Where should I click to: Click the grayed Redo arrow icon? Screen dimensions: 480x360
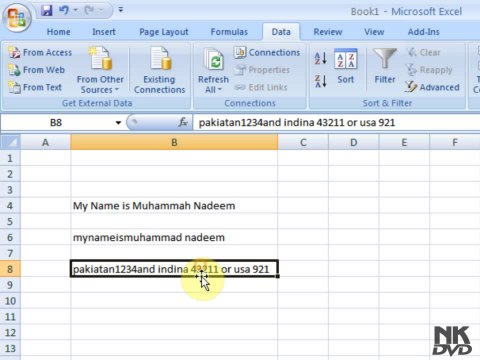(89, 11)
